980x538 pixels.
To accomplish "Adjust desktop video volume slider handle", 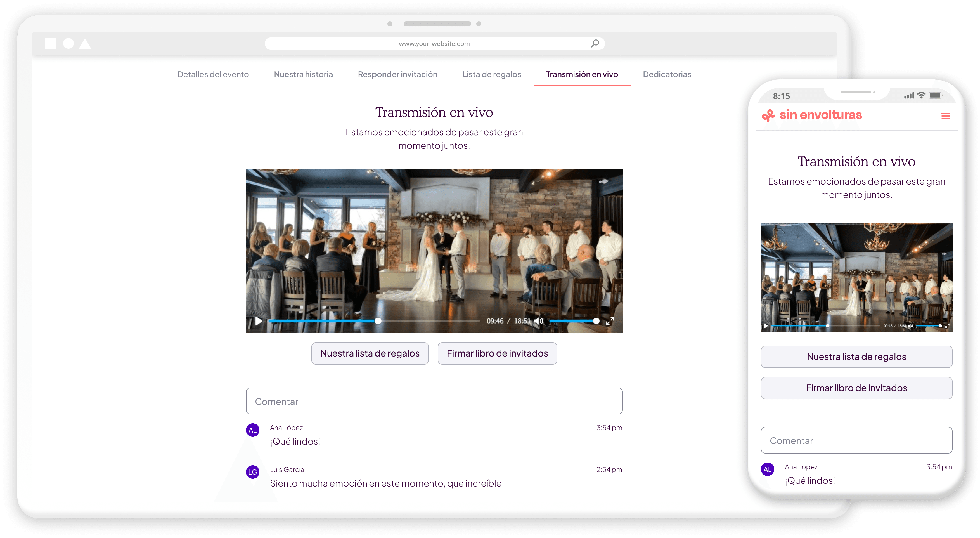I will click(596, 321).
